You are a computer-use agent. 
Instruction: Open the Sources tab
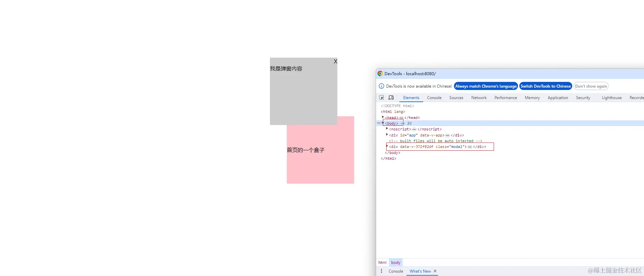pos(456,98)
